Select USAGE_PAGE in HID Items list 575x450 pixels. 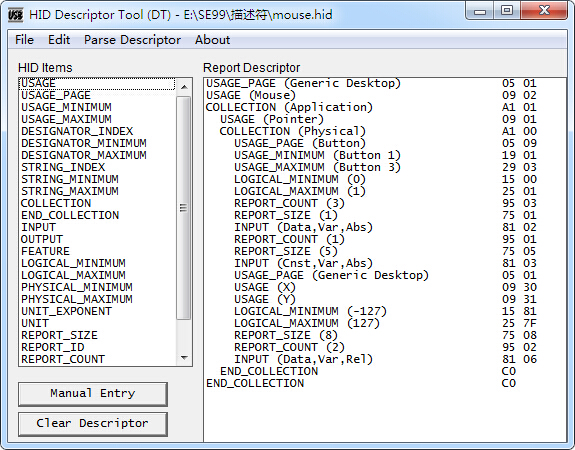(97, 95)
